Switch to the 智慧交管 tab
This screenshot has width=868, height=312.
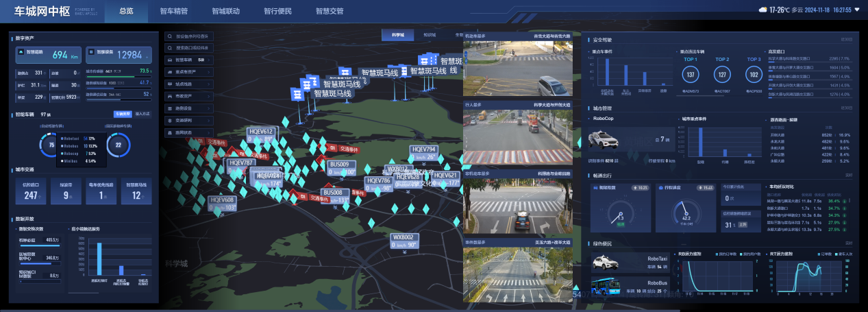pyautogui.click(x=330, y=12)
